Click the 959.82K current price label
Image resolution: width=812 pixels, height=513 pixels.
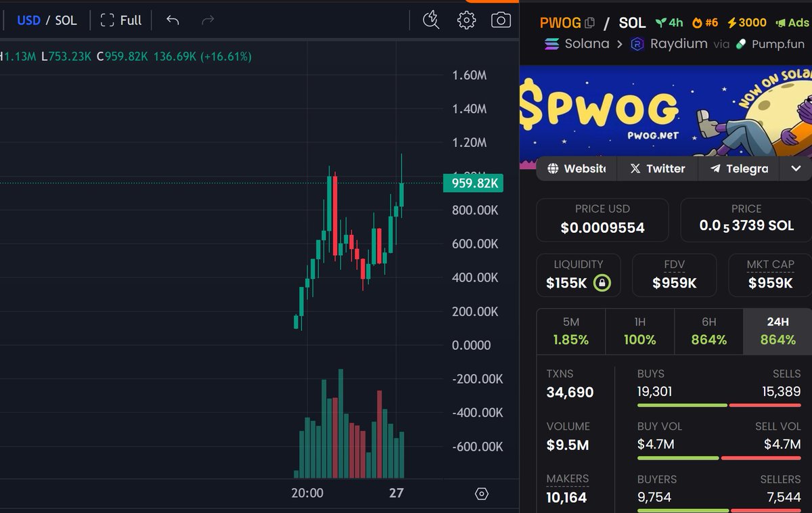pos(473,183)
